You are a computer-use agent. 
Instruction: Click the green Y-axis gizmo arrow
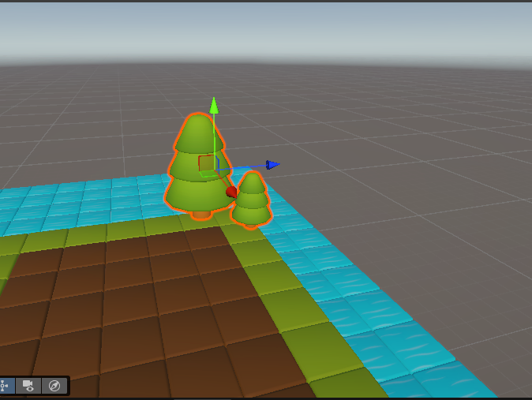coord(213,105)
